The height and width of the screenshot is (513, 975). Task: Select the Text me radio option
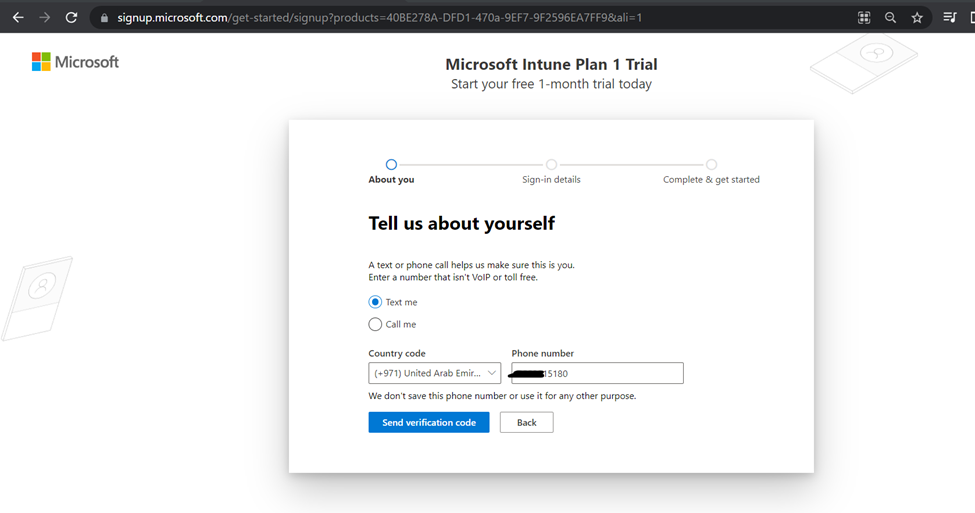point(375,302)
